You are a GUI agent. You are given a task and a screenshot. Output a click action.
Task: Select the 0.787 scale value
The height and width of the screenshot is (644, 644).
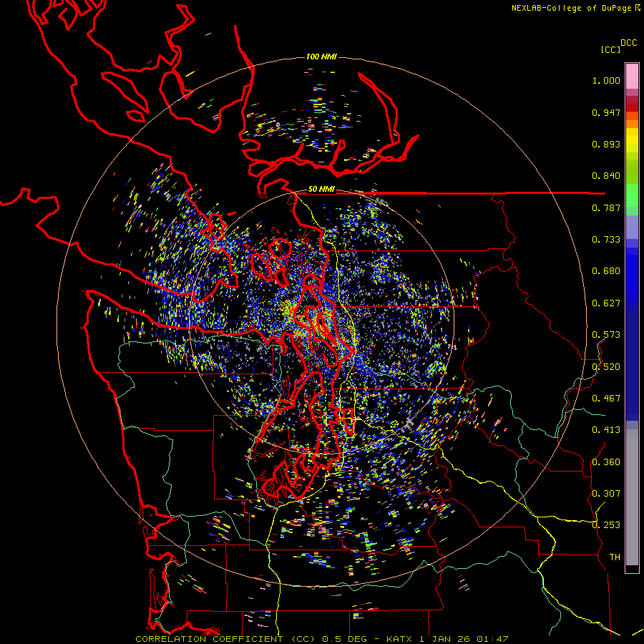(606, 208)
